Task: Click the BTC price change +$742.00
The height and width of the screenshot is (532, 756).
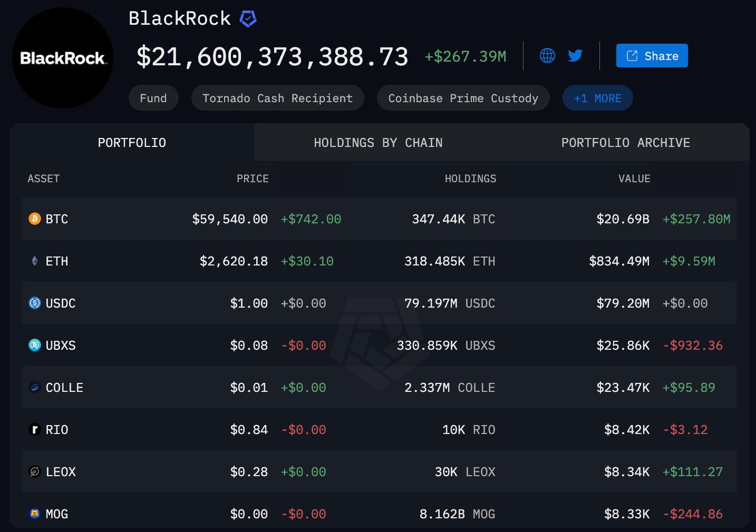Action: click(311, 219)
